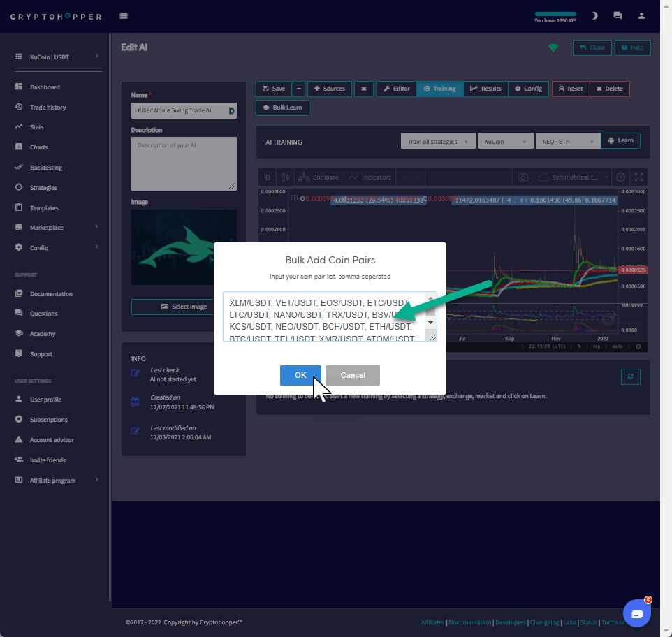Switch to the Config tab
672x637 pixels.
pos(528,89)
